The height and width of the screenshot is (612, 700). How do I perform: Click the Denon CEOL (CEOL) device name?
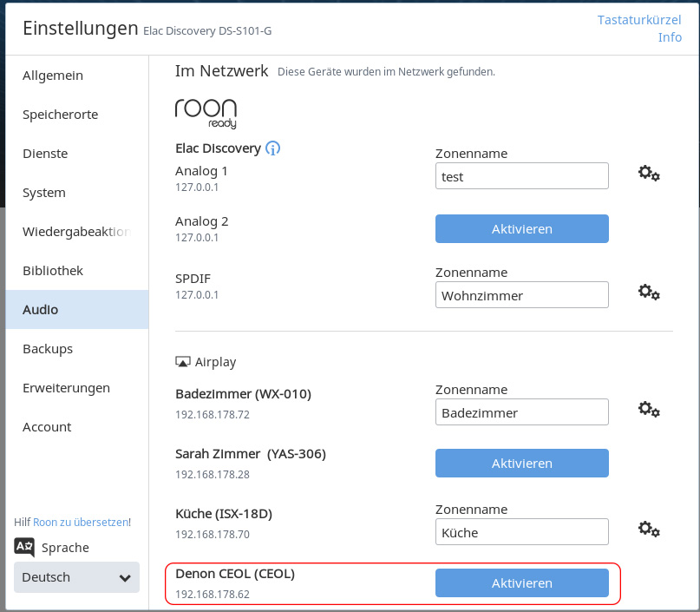(235, 574)
